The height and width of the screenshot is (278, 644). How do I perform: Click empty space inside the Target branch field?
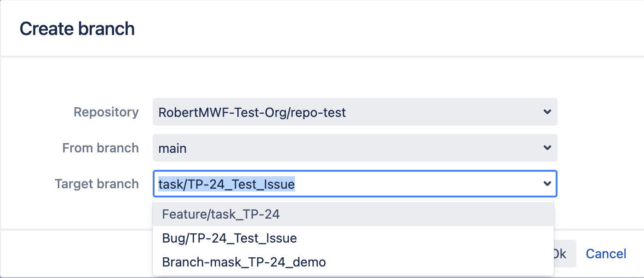(x=414, y=184)
